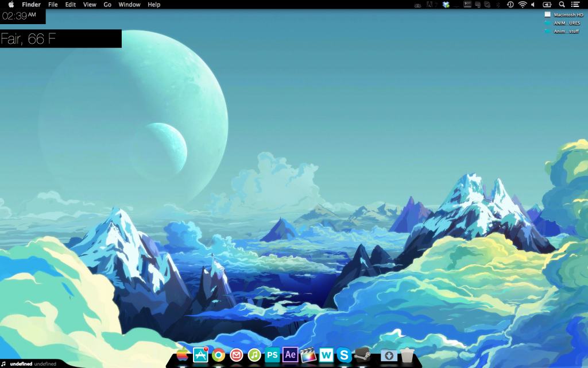Launch Final Cut Pro from the dock
588x368 pixels.
point(308,355)
